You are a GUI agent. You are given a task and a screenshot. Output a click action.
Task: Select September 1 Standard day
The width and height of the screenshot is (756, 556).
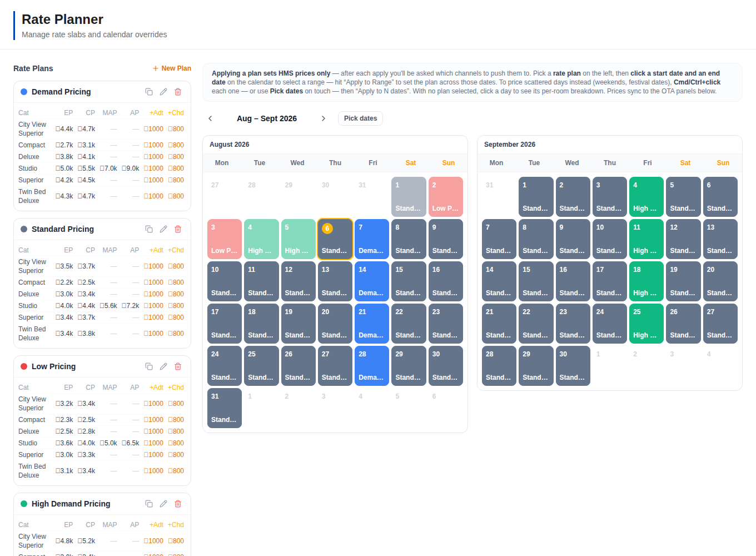coord(536,197)
